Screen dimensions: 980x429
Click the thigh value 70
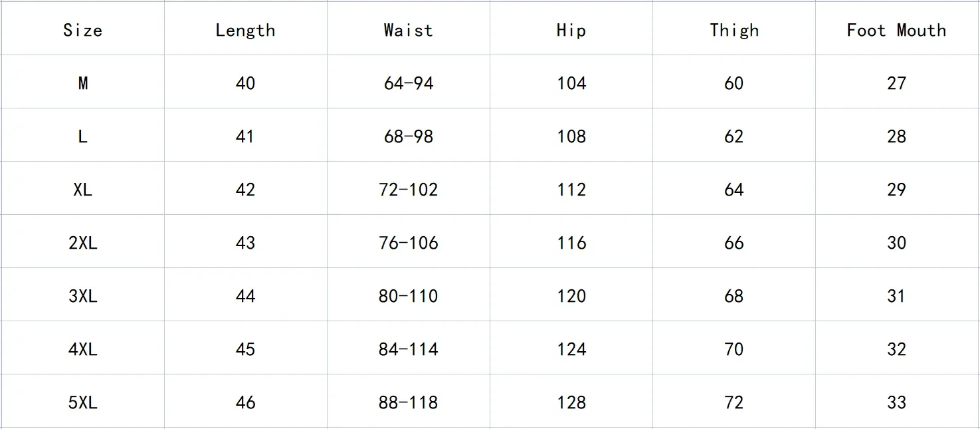pos(734,349)
